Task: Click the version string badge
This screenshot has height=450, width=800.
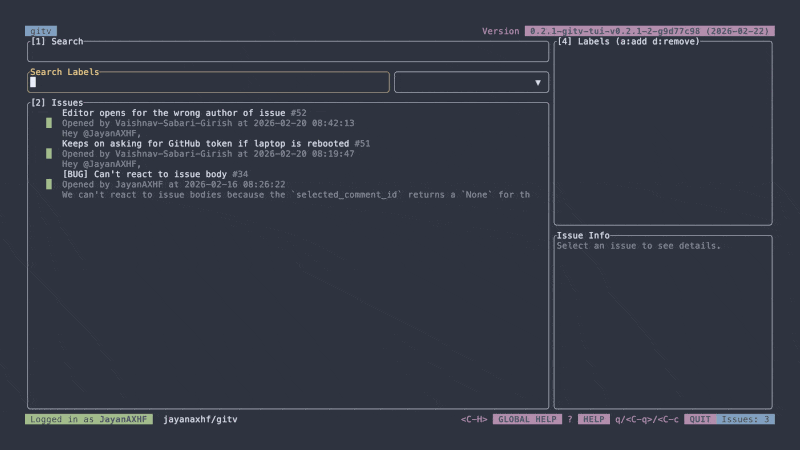Action: (649, 31)
